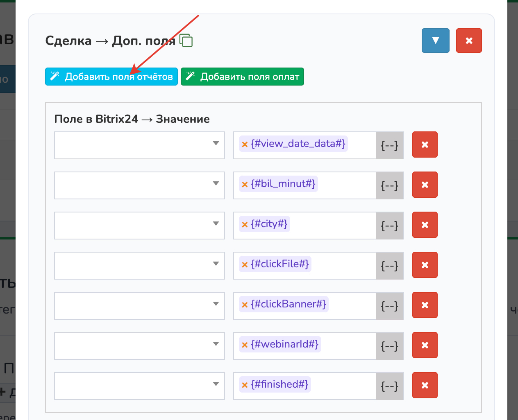518x420 pixels.
Task: Remove the {#city#} tag via x
Action: (x=245, y=224)
